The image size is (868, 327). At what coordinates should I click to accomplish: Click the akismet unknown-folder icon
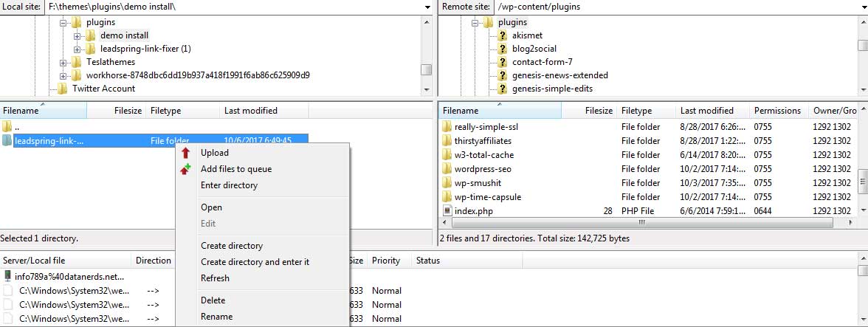click(502, 35)
